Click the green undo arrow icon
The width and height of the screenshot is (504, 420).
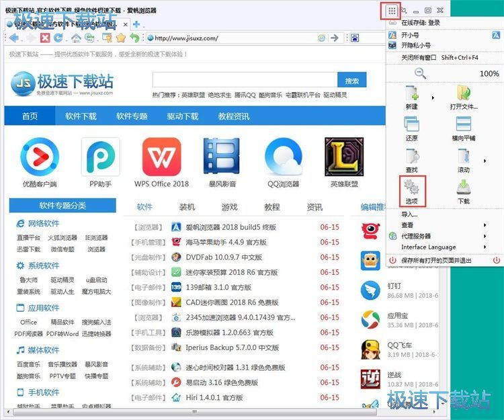134,38
